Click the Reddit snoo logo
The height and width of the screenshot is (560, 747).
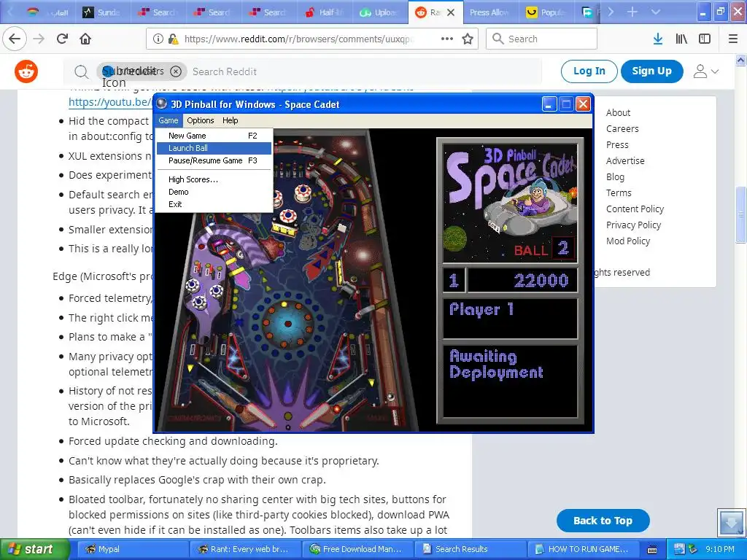(x=26, y=71)
